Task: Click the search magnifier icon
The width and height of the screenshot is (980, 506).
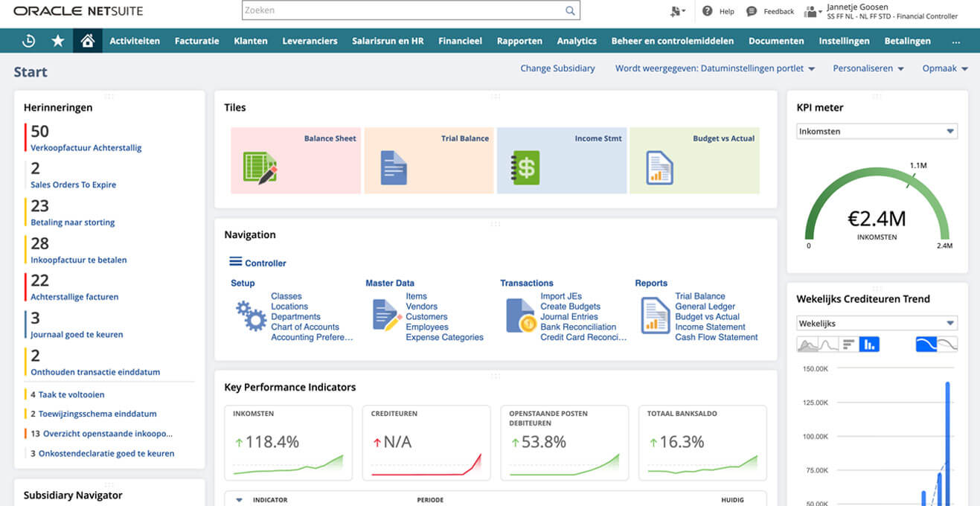Action: pos(570,10)
